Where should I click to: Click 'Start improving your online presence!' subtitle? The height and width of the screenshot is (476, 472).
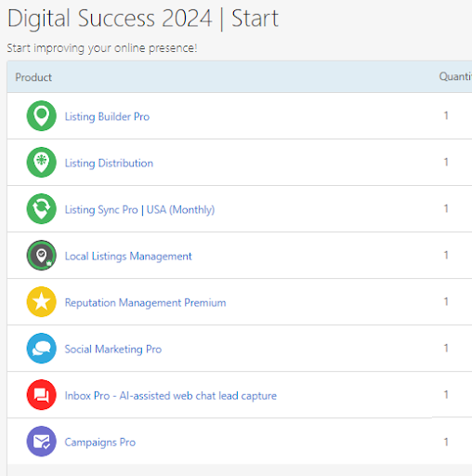102,48
